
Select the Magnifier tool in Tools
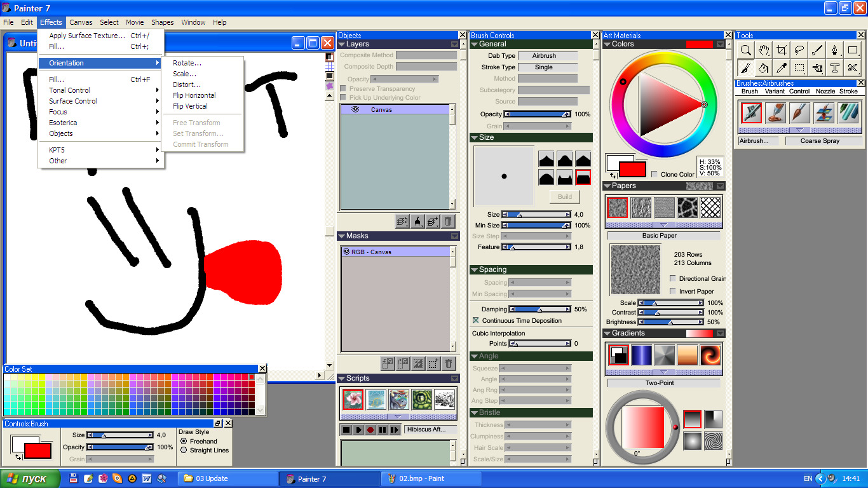click(x=747, y=50)
